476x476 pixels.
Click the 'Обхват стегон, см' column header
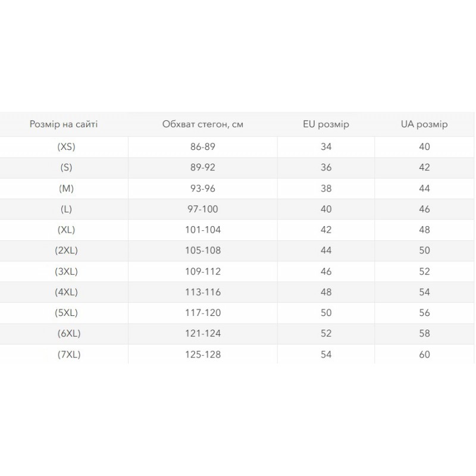click(203, 124)
